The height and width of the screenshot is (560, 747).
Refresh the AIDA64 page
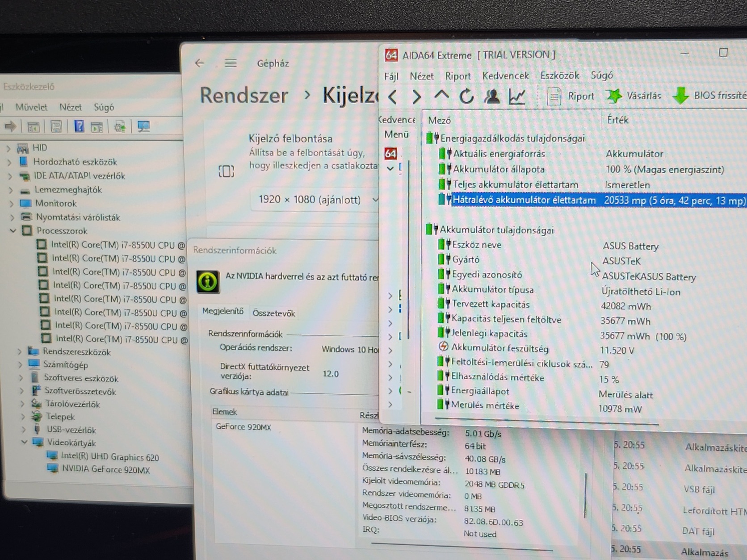(466, 96)
